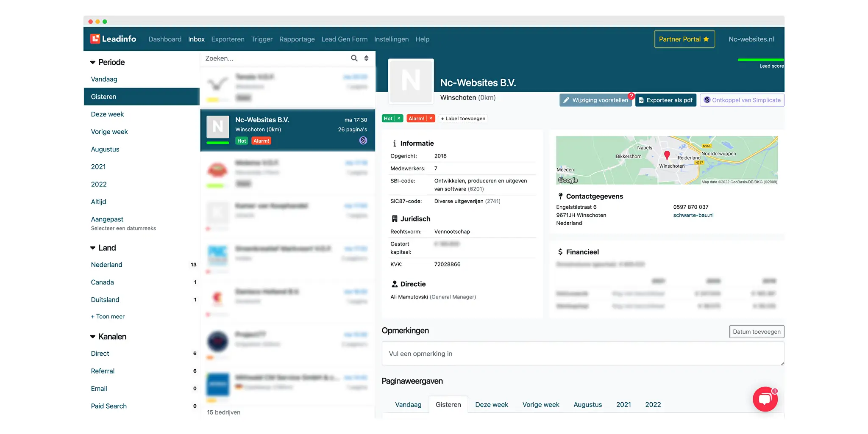Click Datum toevoegen button
The width and height of the screenshot is (868, 434).
pos(757,332)
